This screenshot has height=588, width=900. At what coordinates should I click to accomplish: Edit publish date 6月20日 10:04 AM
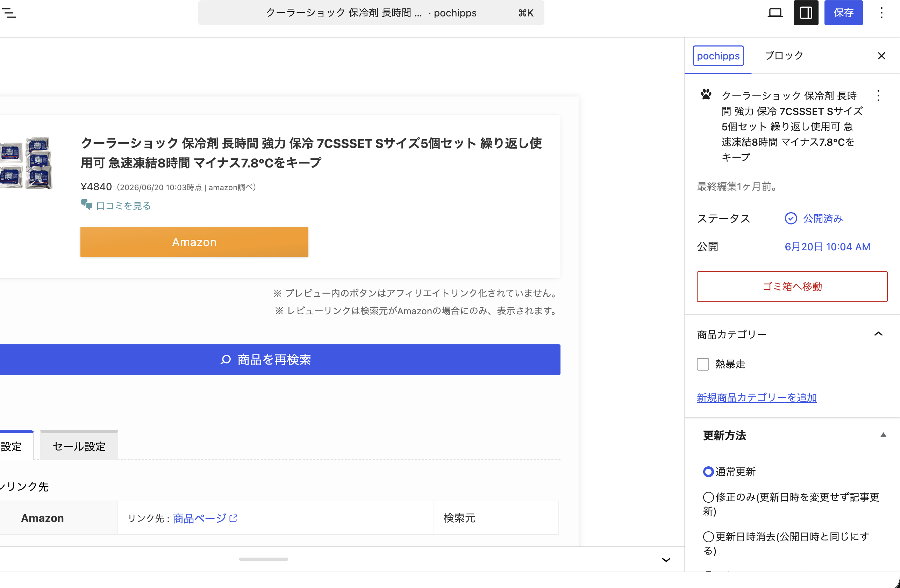point(827,247)
